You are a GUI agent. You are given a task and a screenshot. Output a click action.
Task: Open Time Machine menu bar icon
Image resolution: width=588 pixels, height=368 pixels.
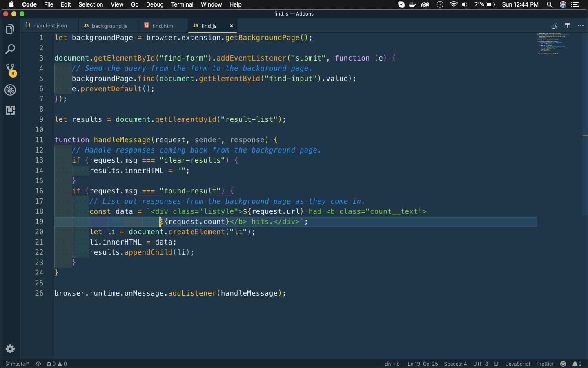(439, 4)
